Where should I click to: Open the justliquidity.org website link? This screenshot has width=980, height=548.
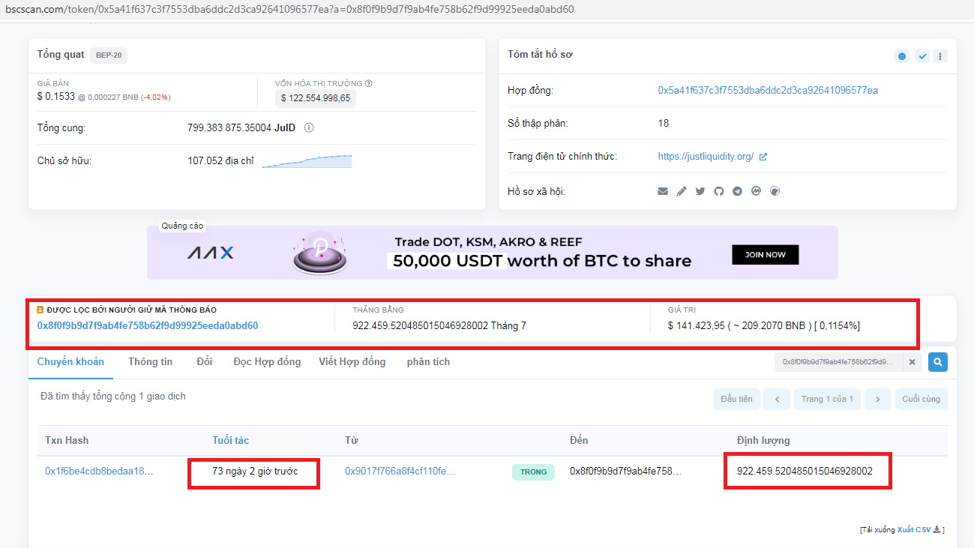[x=706, y=157]
